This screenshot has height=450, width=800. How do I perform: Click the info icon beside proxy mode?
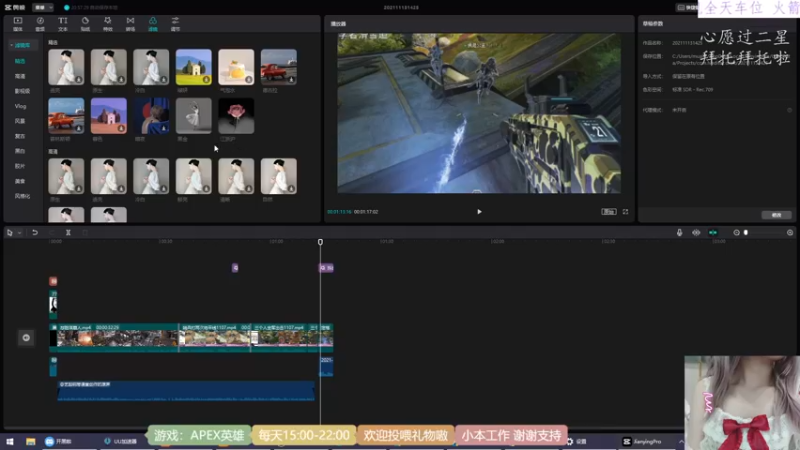point(789,110)
